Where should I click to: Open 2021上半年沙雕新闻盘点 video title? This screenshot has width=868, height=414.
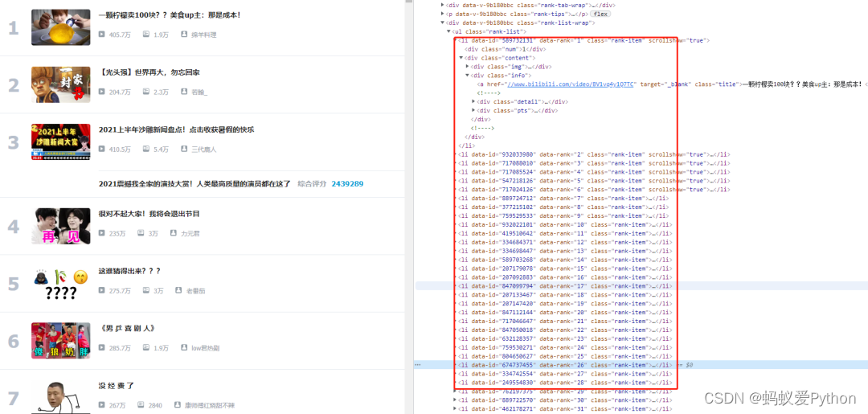[x=177, y=129]
